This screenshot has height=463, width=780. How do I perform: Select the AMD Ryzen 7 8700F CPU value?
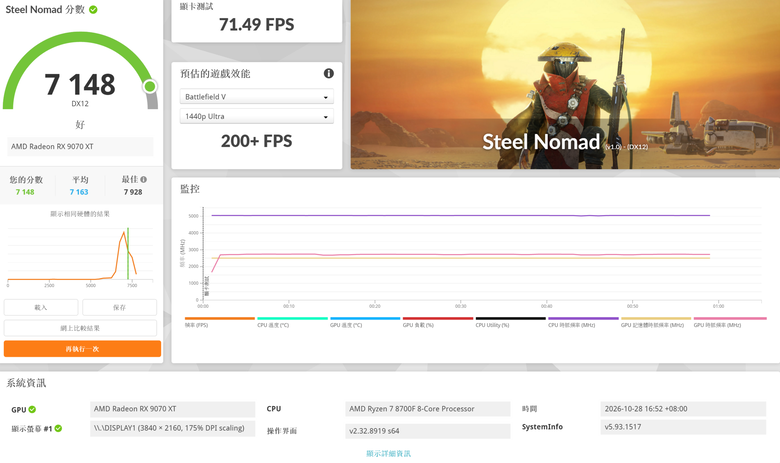(x=428, y=409)
